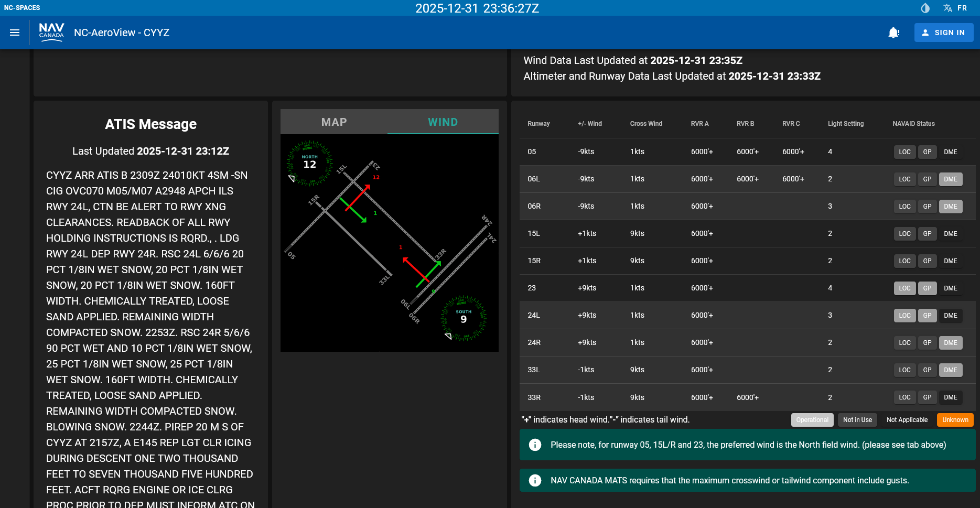The image size is (980, 508).
Task: Click the GP status for runway 23
Action: coord(927,288)
